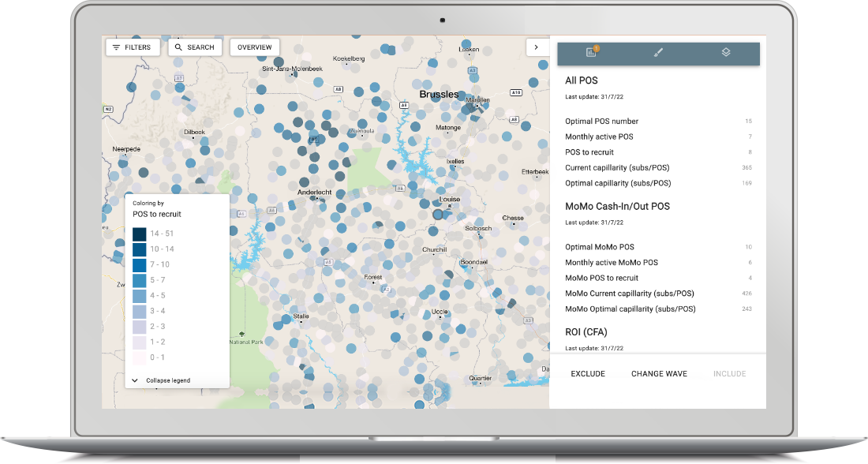Viewport: 868px width, 464px height.
Task: Collapse side panel with right arrow
Action: 536,47
